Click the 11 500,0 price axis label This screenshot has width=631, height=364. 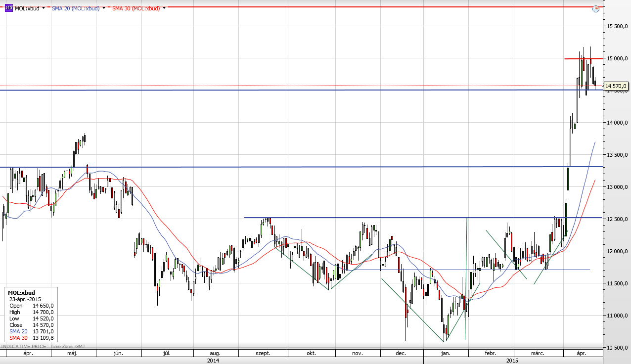(x=616, y=283)
